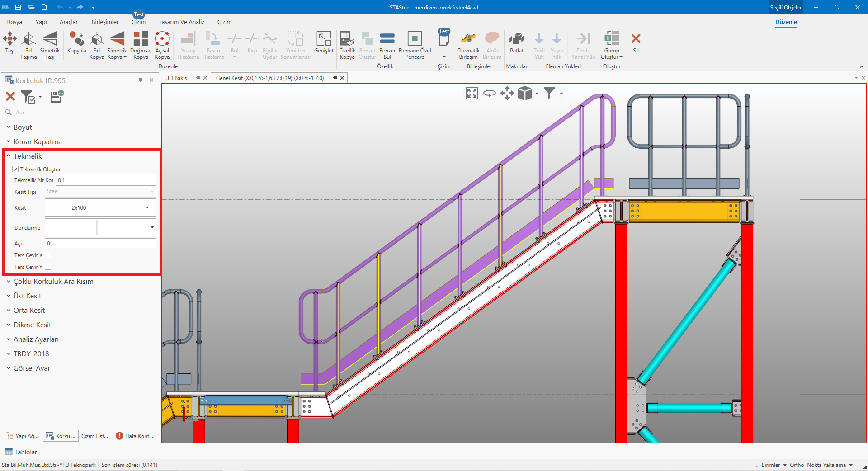Switch to the 3D Bakış tab
This screenshot has width=868, height=471.
176,78
